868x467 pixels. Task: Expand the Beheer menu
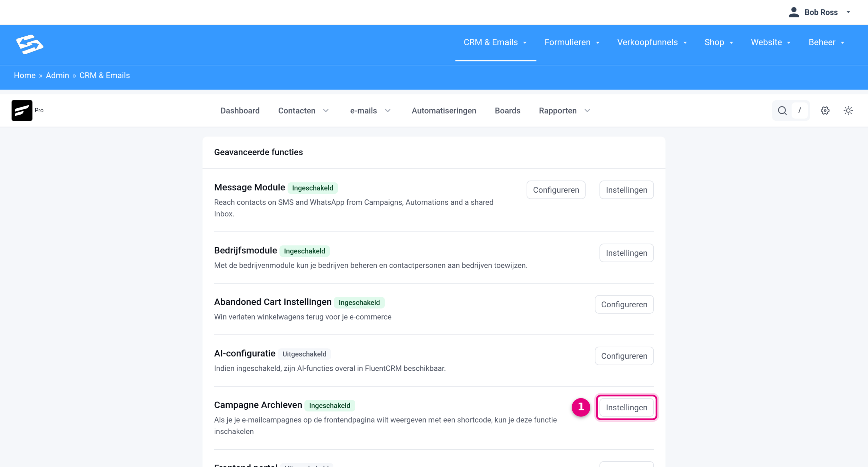[826, 42]
